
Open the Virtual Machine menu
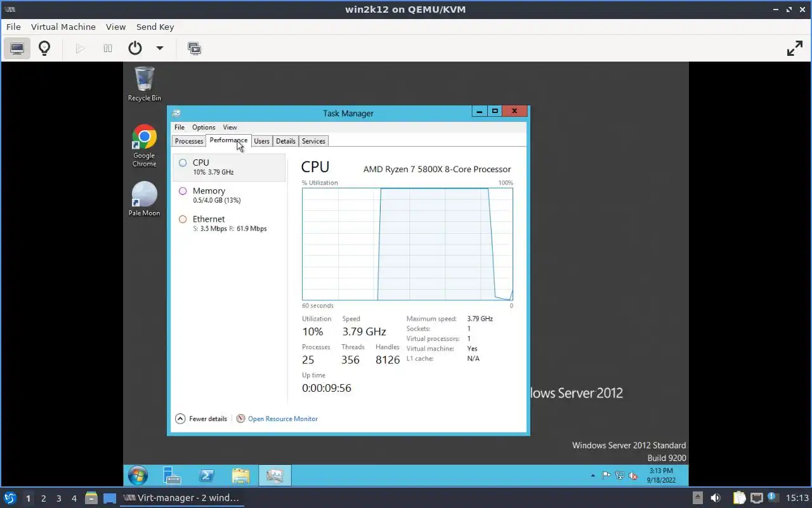tap(63, 27)
